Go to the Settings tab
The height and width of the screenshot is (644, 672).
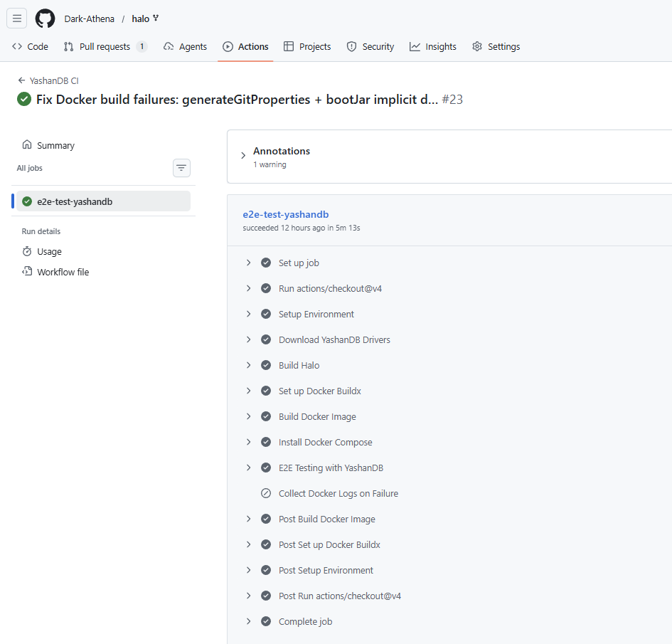[496, 47]
